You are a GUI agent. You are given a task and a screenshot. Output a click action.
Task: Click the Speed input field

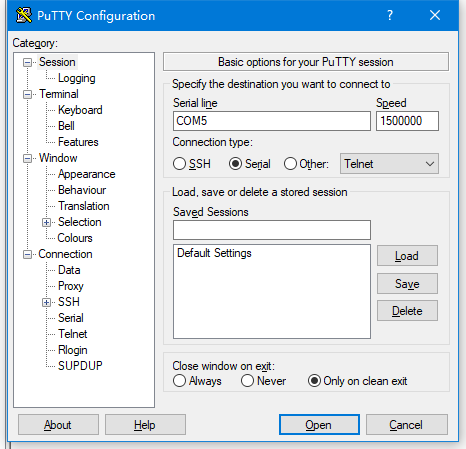(407, 121)
